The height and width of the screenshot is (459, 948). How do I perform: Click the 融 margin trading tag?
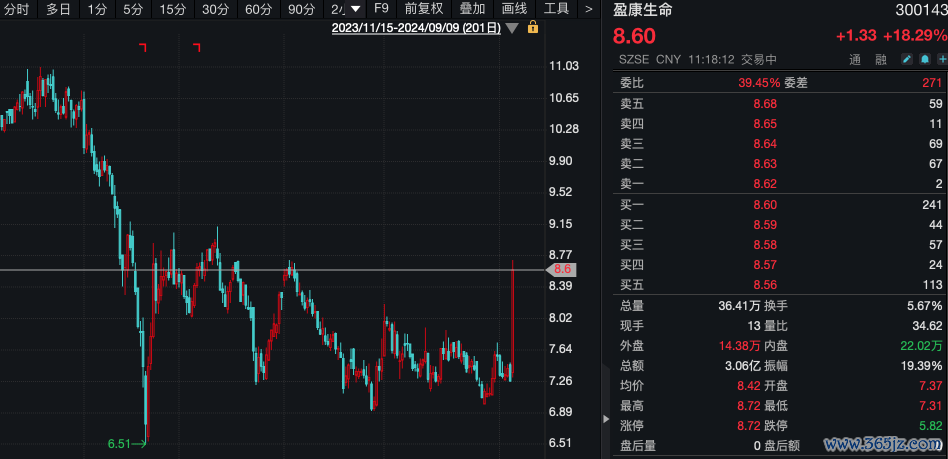(881, 59)
